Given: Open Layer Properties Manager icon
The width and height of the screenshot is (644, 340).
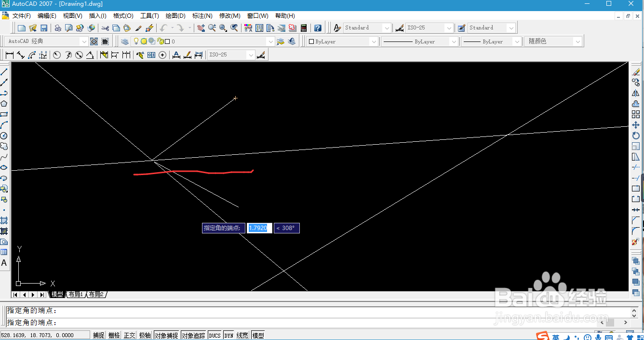Looking at the screenshot, I should click(125, 41).
